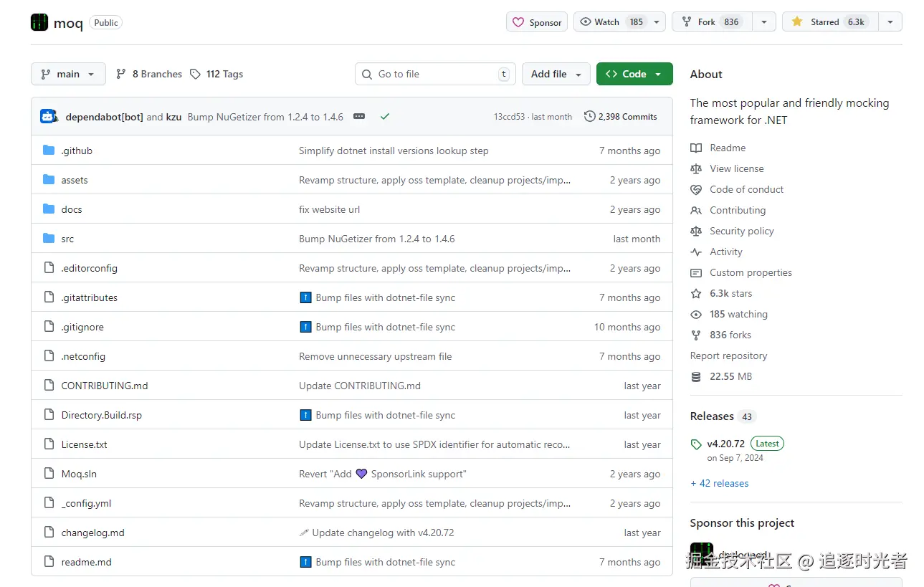
Task: Click the people icon beside Contributing
Action: pos(696,210)
